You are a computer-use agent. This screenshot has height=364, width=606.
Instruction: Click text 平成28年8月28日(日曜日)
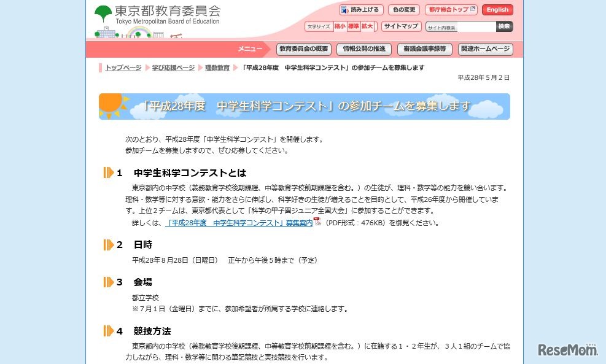tap(175, 260)
